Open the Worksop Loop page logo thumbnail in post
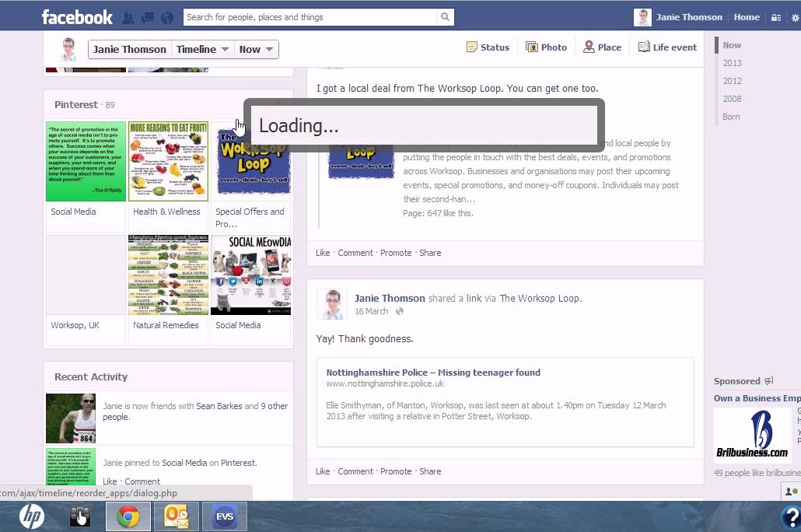 [361, 161]
